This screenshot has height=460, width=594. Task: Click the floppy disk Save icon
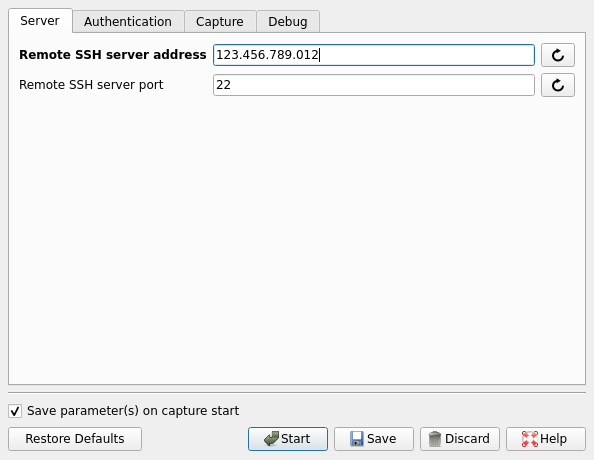pos(356,439)
